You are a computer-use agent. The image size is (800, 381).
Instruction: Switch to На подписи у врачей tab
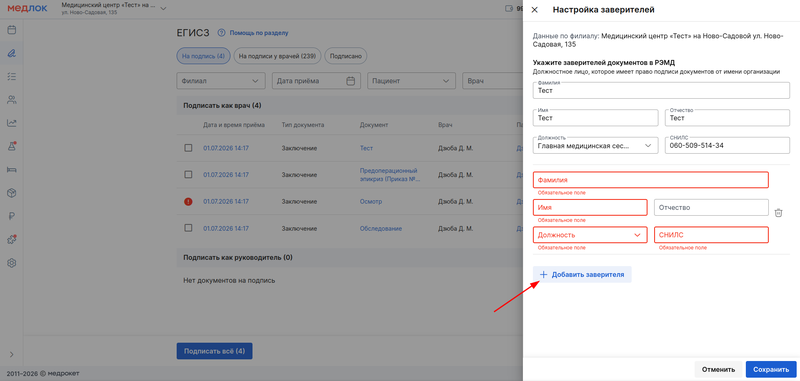278,57
